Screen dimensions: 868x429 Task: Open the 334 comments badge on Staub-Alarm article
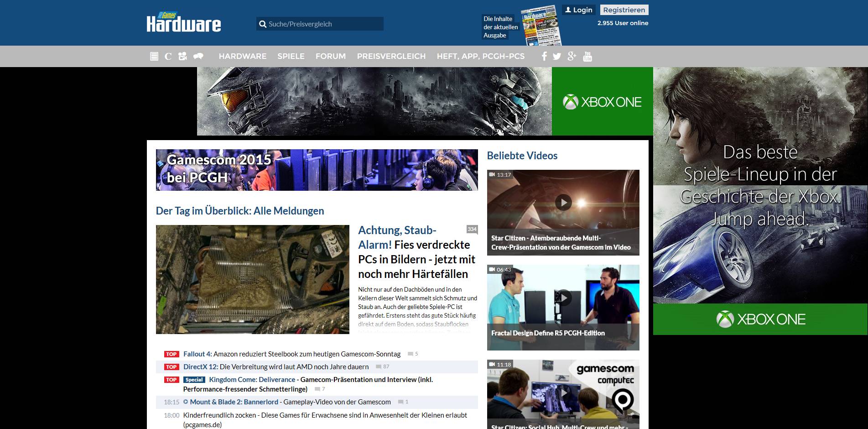(x=472, y=230)
